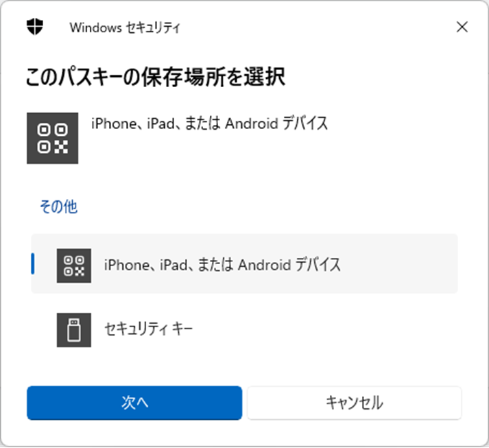Click the blue selection indicator bar

coord(33,264)
